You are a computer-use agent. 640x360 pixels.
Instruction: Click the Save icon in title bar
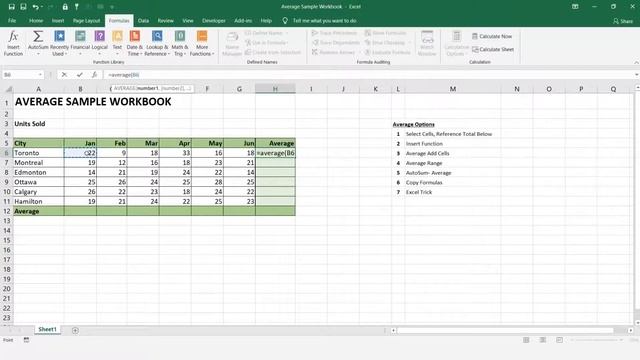[11, 7]
